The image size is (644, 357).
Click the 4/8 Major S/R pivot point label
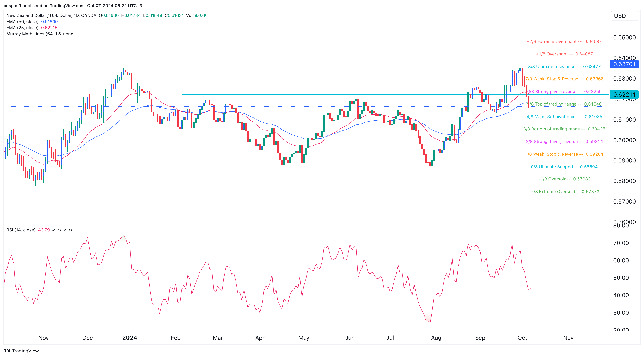564,117
